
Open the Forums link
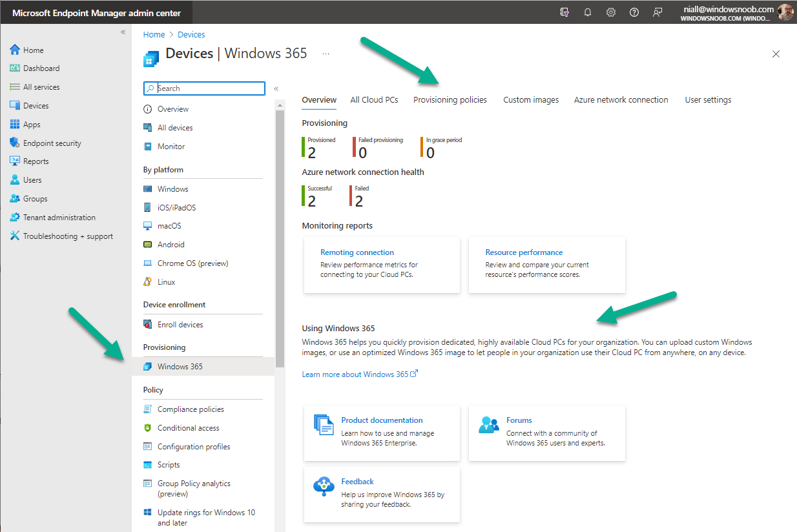tap(519, 420)
